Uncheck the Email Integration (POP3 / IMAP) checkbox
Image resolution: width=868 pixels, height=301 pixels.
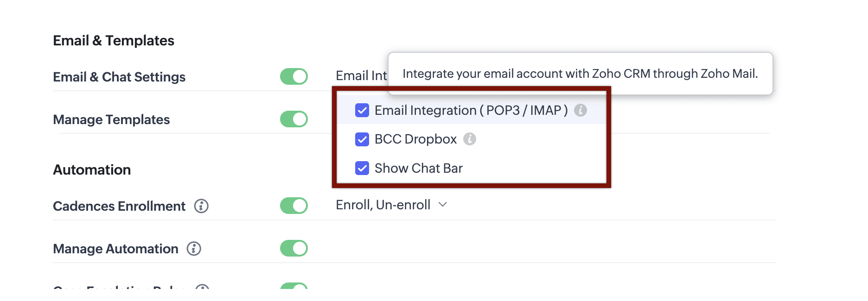(x=362, y=110)
